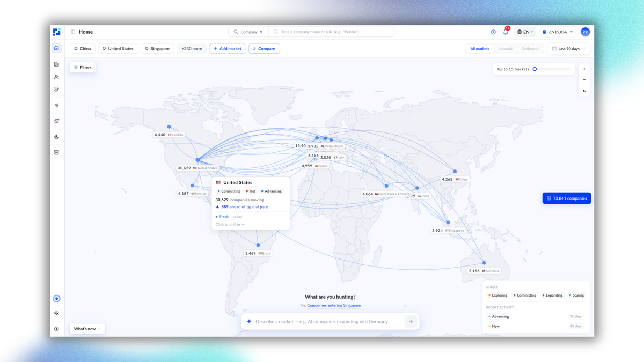Open the people icon in the sidebar
644x362 pixels.
click(56, 77)
